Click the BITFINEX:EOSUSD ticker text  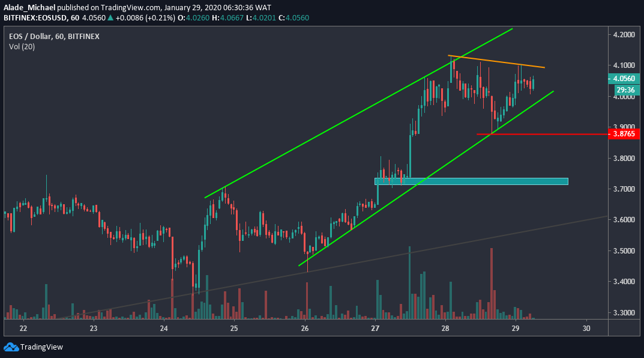[x=38, y=18]
